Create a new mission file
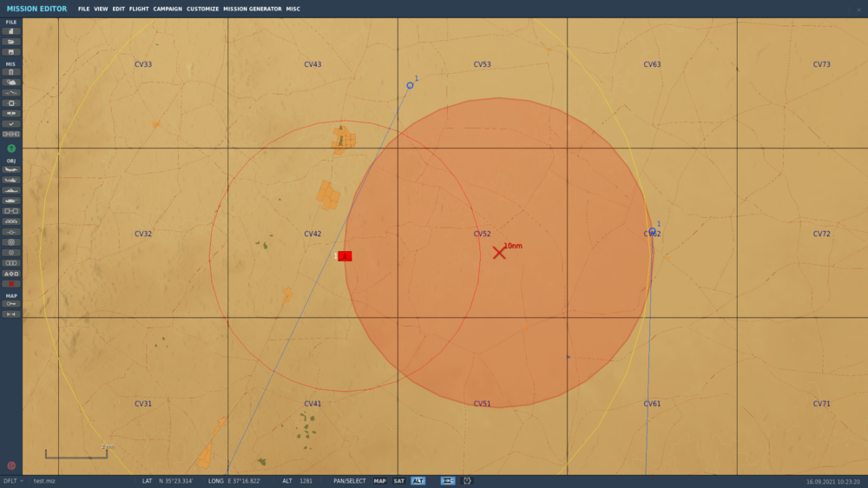The image size is (868, 488). pos(11,31)
